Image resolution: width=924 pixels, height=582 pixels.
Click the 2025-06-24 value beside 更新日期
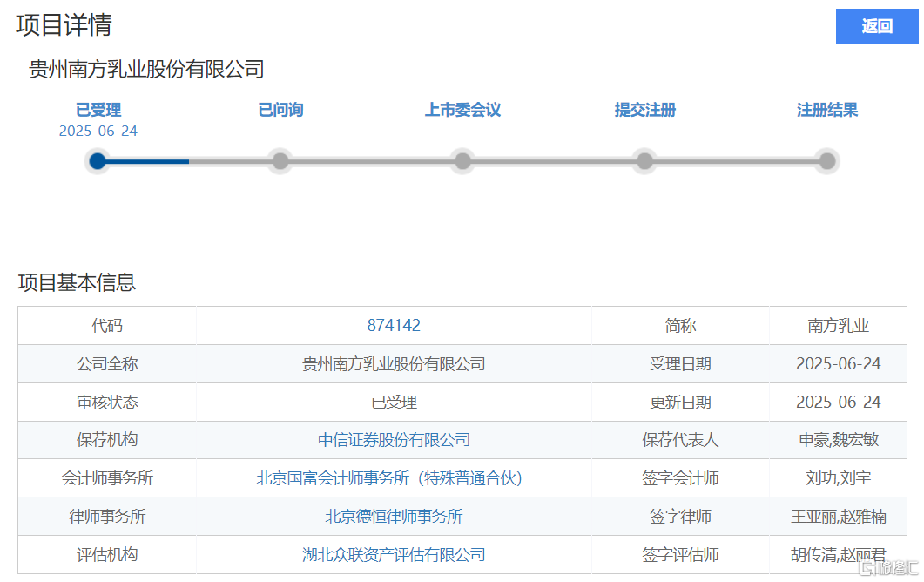click(838, 403)
